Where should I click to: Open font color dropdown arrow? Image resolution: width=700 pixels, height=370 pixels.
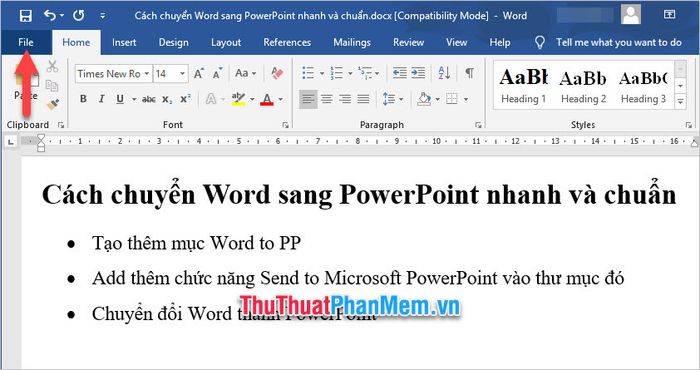point(281,99)
